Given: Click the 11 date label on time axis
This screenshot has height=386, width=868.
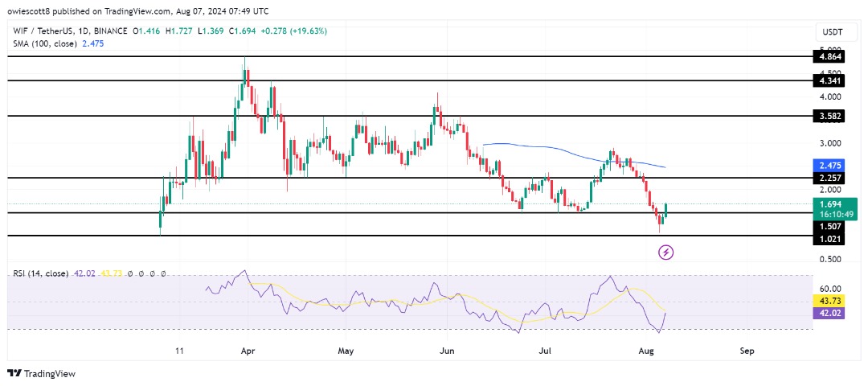Looking at the screenshot, I should coord(179,351).
